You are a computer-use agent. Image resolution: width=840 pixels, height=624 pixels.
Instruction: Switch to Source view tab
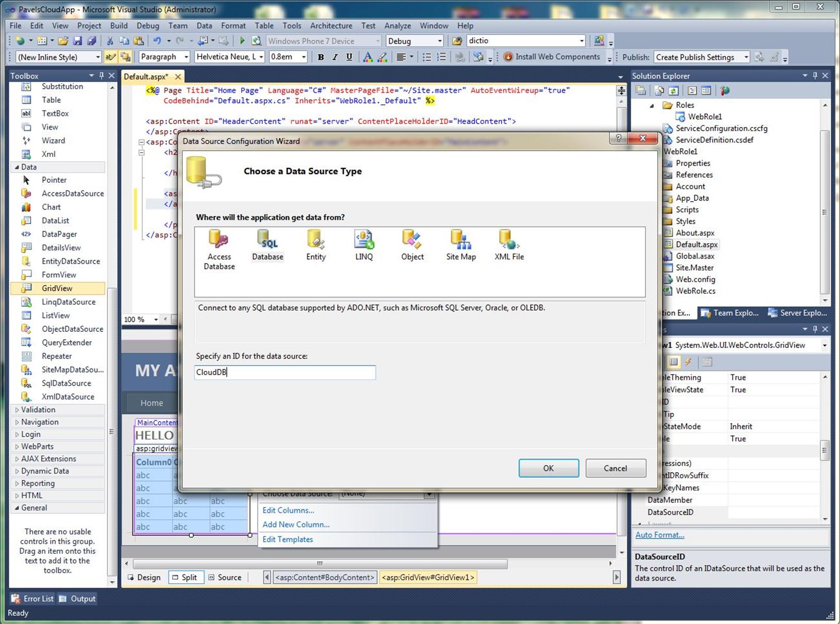[225, 578]
